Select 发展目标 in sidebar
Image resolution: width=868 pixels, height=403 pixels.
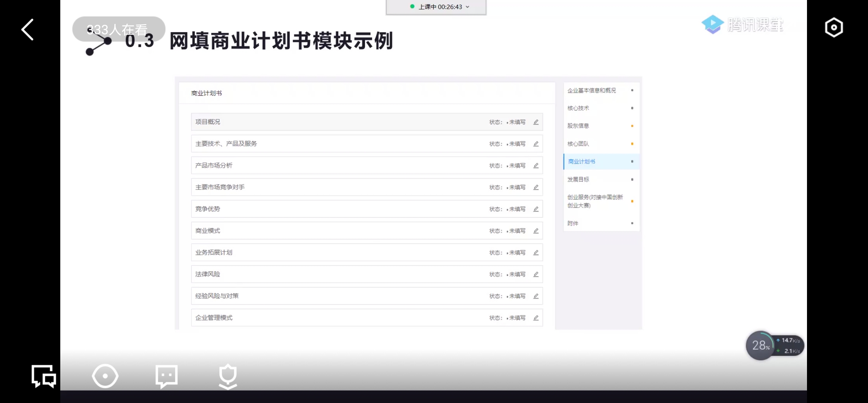[601, 179]
